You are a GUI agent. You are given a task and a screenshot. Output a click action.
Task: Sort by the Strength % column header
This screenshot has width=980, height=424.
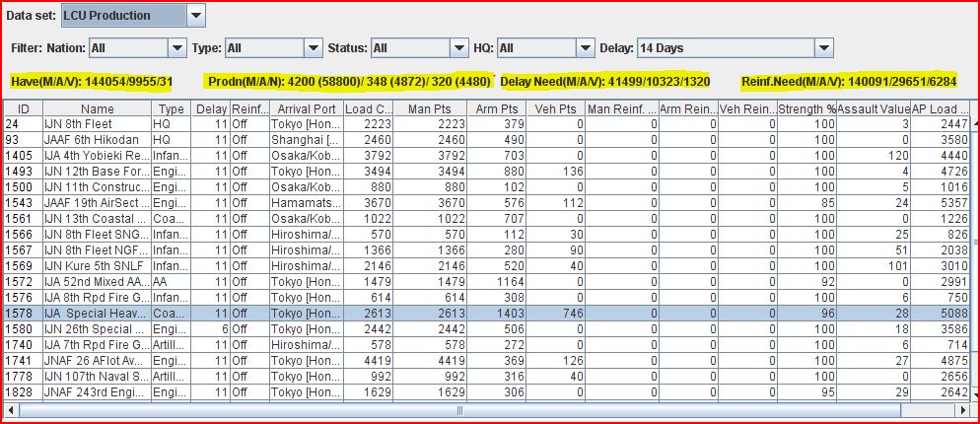pos(806,108)
